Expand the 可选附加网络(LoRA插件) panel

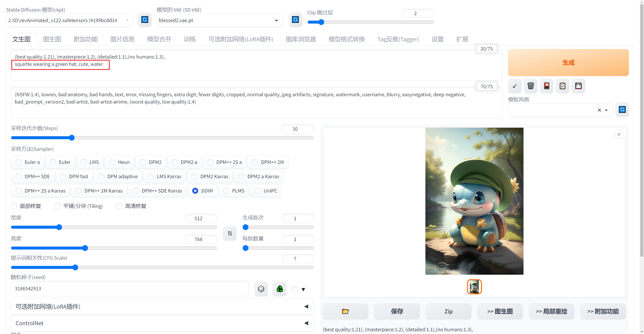[x=162, y=307]
